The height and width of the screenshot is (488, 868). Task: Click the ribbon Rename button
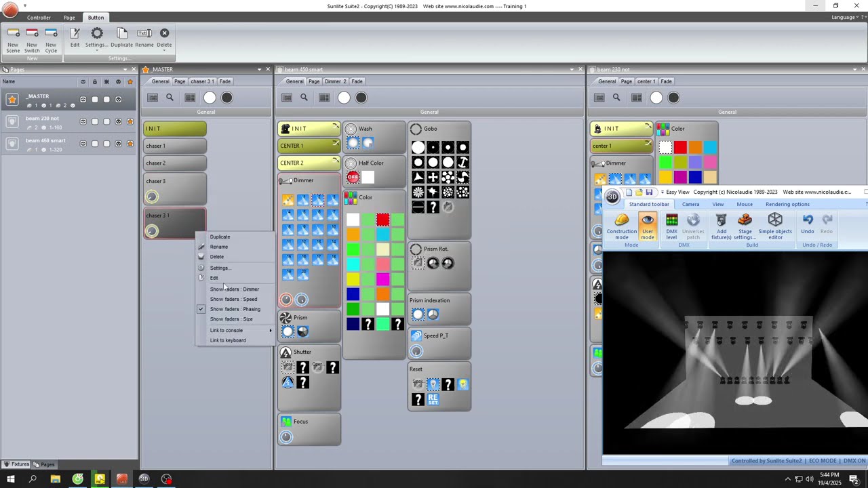click(x=144, y=38)
